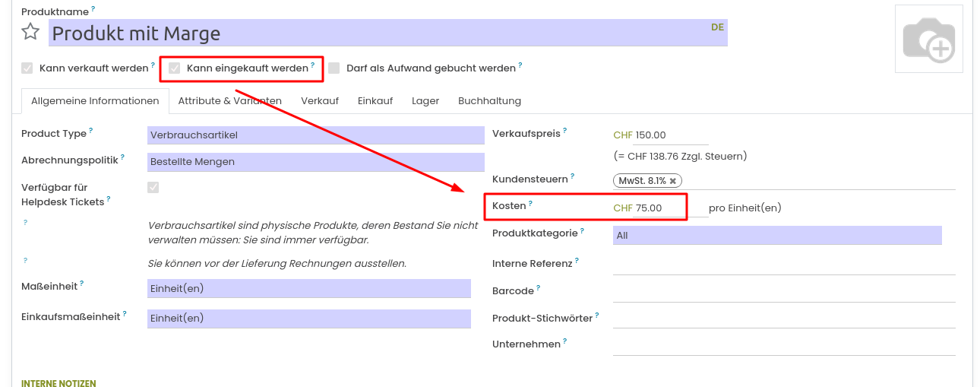
Task: Toggle the Kann eingekauft werden checkbox
Action: pos(175,68)
